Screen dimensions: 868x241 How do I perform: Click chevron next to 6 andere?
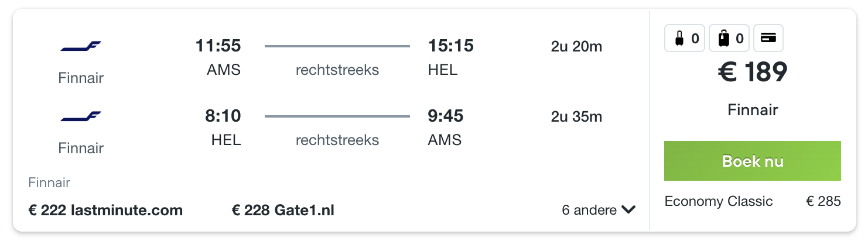pyautogui.click(x=629, y=210)
